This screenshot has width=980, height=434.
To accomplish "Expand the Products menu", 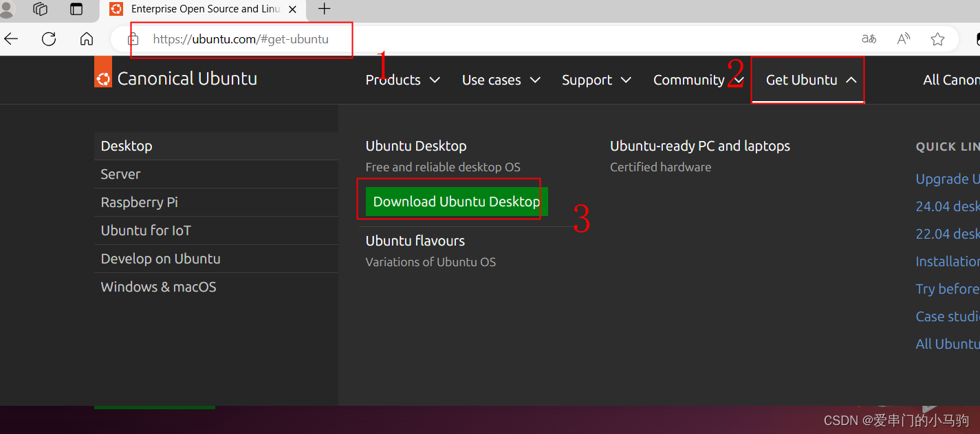I will 402,80.
